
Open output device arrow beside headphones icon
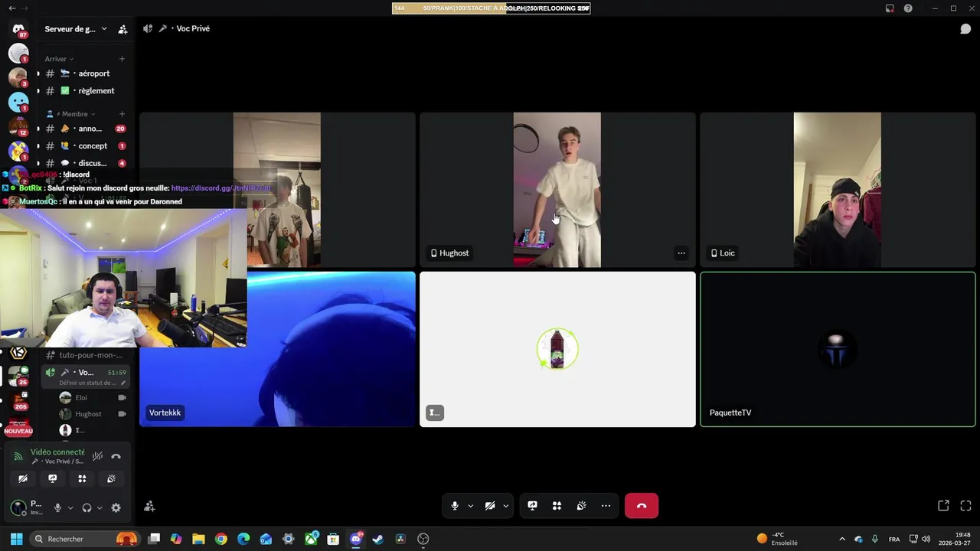click(100, 507)
